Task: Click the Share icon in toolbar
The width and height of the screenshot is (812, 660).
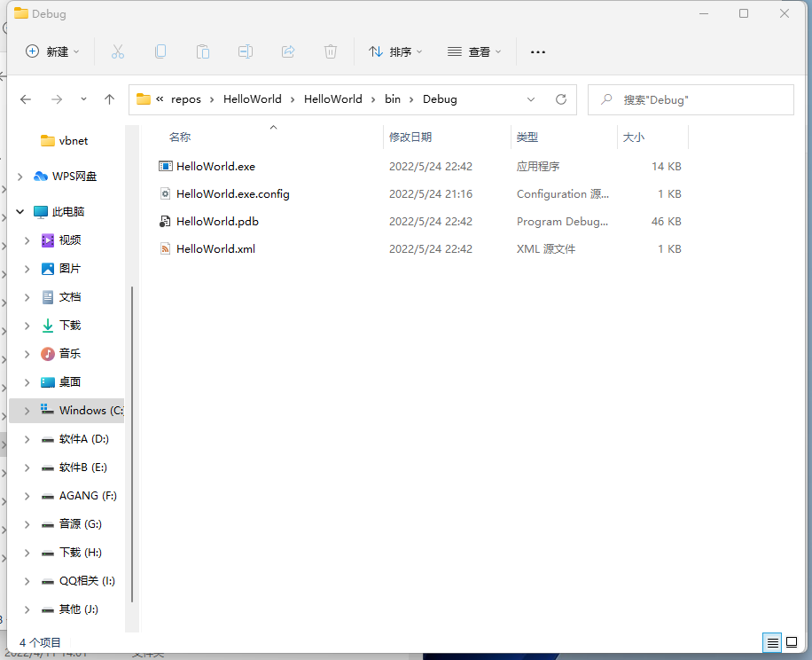Action: (288, 51)
